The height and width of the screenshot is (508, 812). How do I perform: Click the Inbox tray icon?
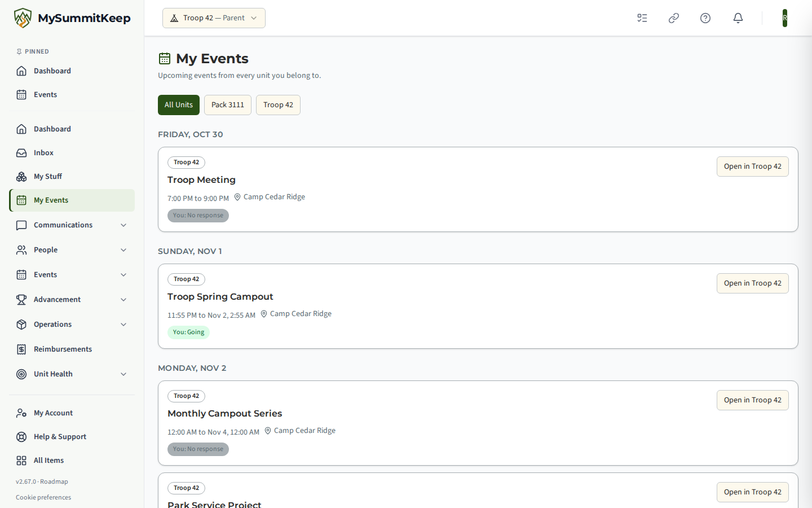coord(21,153)
